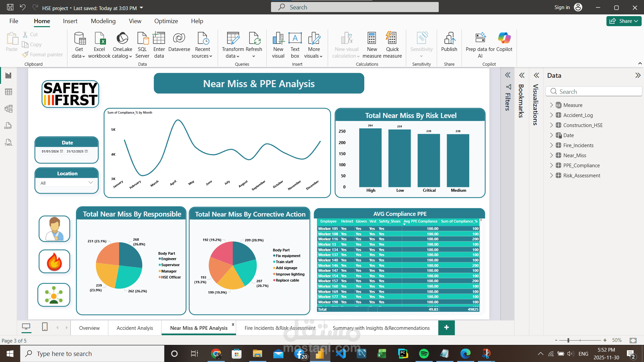Expand the PPE_Compliance table fields
Image resolution: width=644 pixels, height=362 pixels.
[551, 165]
